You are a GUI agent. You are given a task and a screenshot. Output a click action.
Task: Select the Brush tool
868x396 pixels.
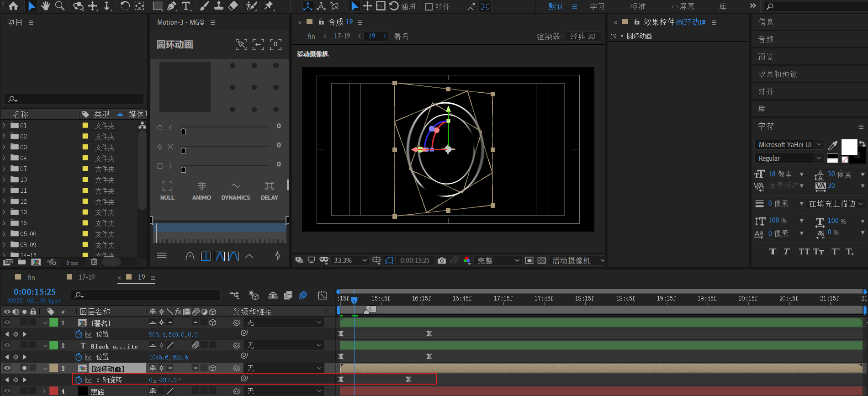click(x=204, y=6)
